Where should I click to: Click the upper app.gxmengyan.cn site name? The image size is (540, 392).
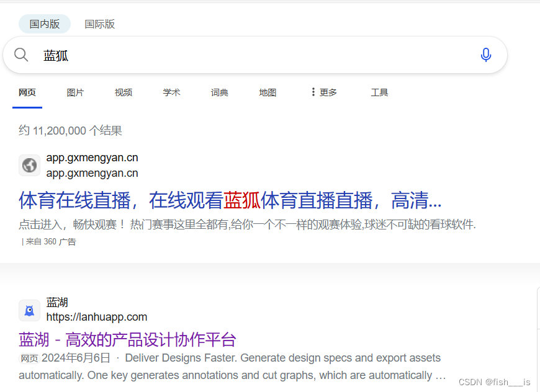[92, 158]
